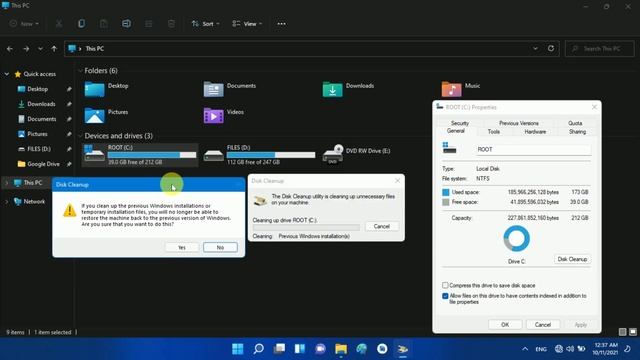Click Yes in Disk Cleanup warning
Viewport: 640px width, 360px height.
click(x=182, y=247)
